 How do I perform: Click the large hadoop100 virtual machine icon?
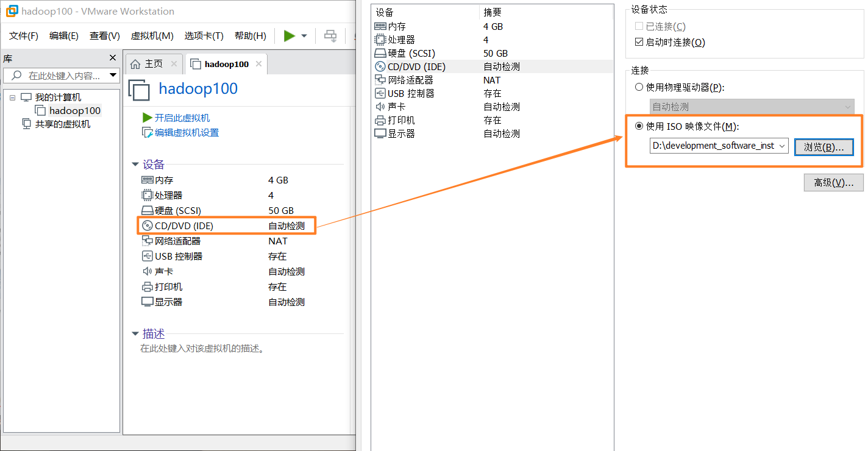(x=139, y=90)
